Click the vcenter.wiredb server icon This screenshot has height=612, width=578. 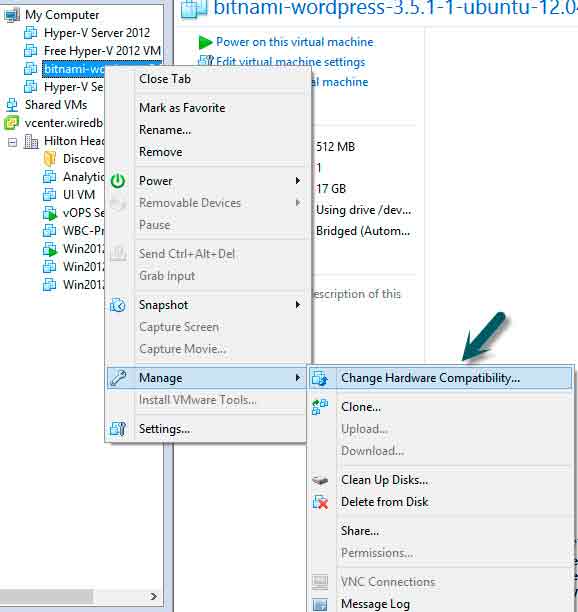[11, 123]
